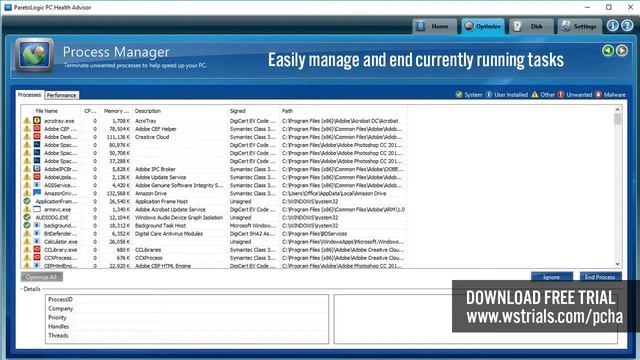640x360 pixels.
Task: Click Photoshop icon of 50,708 K process
Action: click(x=37, y=153)
